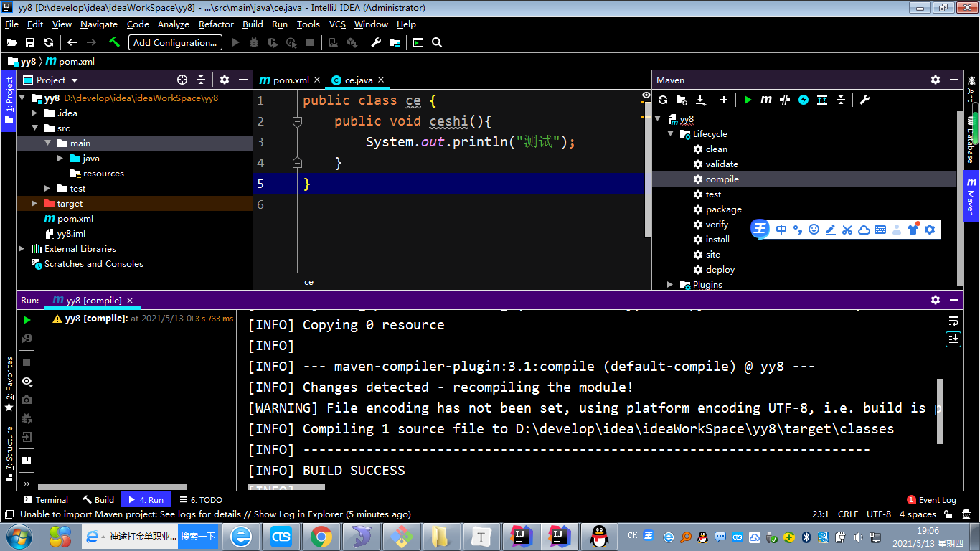Toggle Skip Tests Mode lightning icon
Image resolution: width=980 pixels, height=551 pixels.
click(804, 100)
